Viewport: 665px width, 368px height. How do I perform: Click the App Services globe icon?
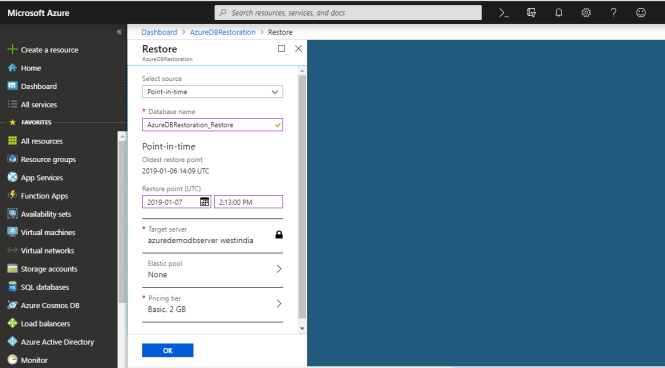coord(12,177)
